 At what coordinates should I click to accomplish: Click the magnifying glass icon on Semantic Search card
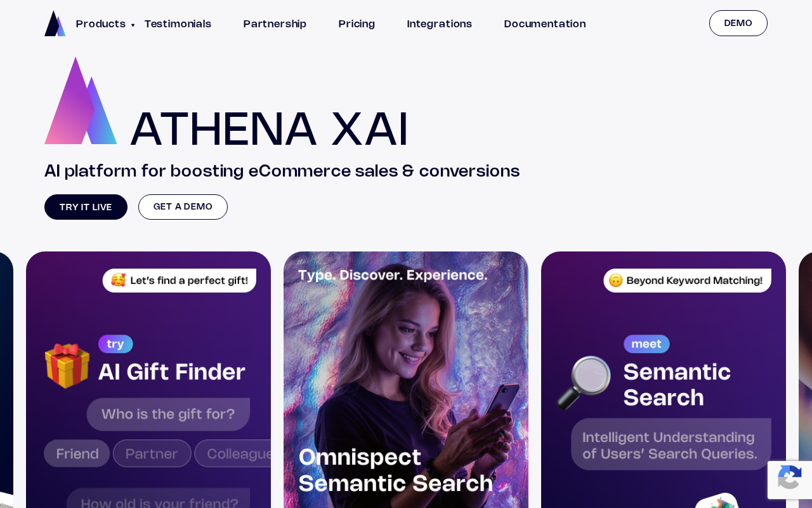(x=584, y=382)
